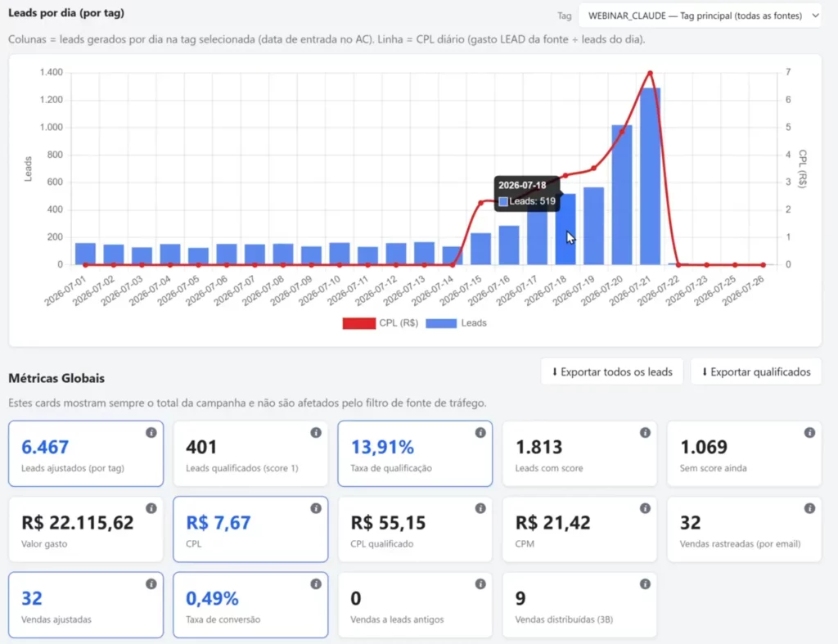The height and width of the screenshot is (644, 838).
Task: Click the 2026-07-19 leads bar
Action: (593, 226)
